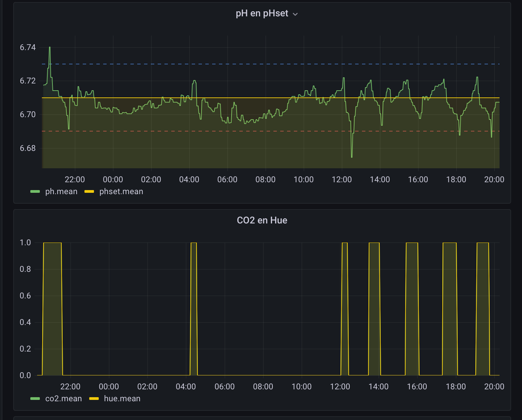The height and width of the screenshot is (420, 522).
Task: Click the hue pulse ending at 14:00
Action: [x=374, y=307]
